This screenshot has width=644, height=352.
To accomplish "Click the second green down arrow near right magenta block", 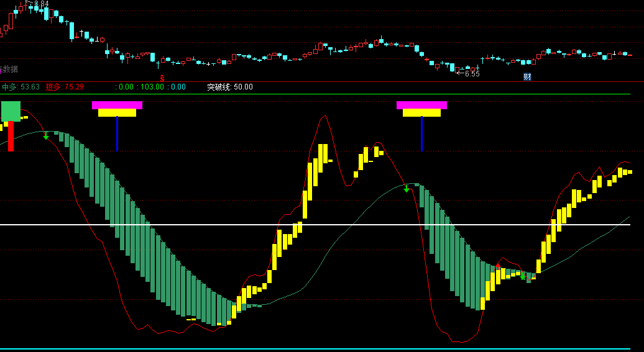I will (x=407, y=188).
